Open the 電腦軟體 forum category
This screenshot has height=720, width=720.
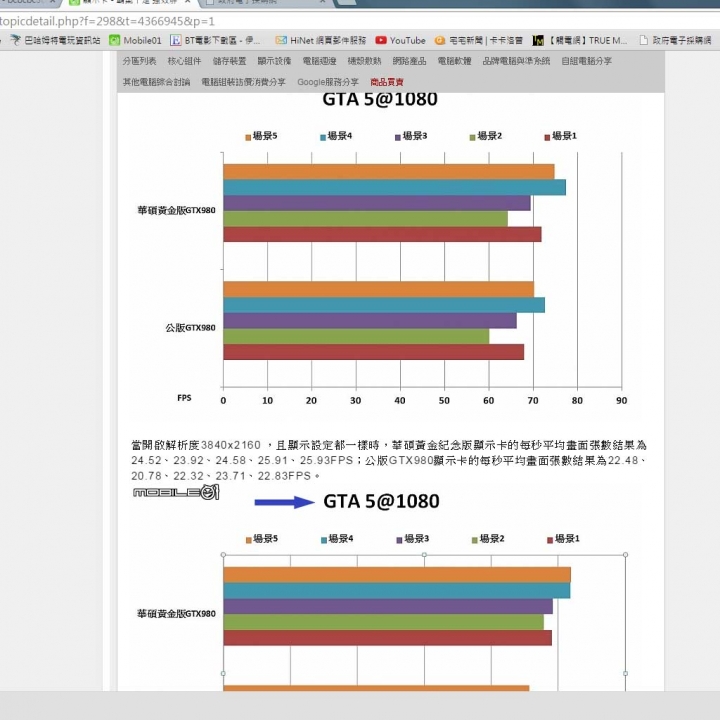[454, 61]
